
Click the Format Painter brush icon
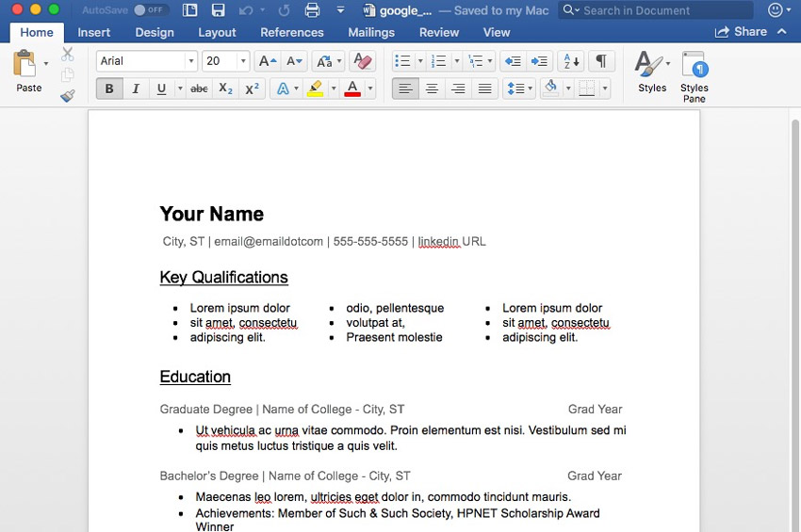[x=68, y=95]
